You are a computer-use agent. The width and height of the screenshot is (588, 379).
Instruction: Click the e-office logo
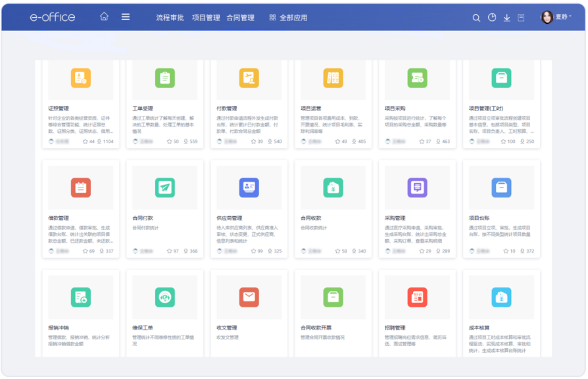tap(53, 17)
